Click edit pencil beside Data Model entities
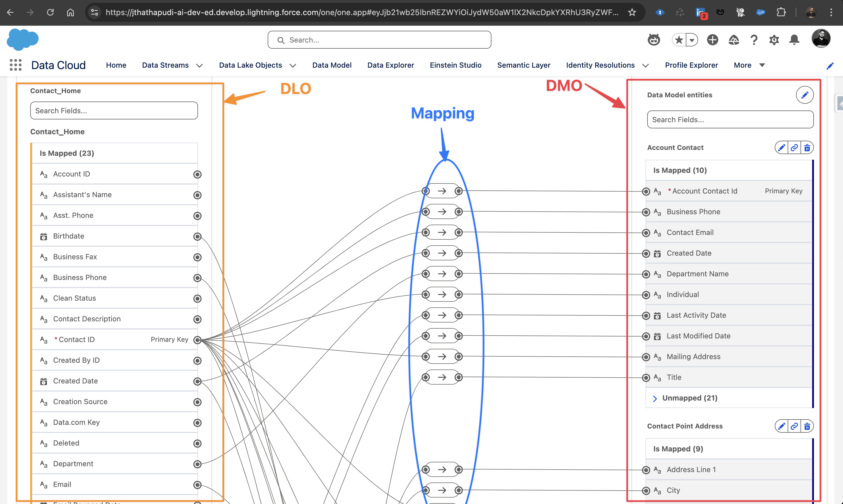The width and height of the screenshot is (843, 504). (804, 95)
